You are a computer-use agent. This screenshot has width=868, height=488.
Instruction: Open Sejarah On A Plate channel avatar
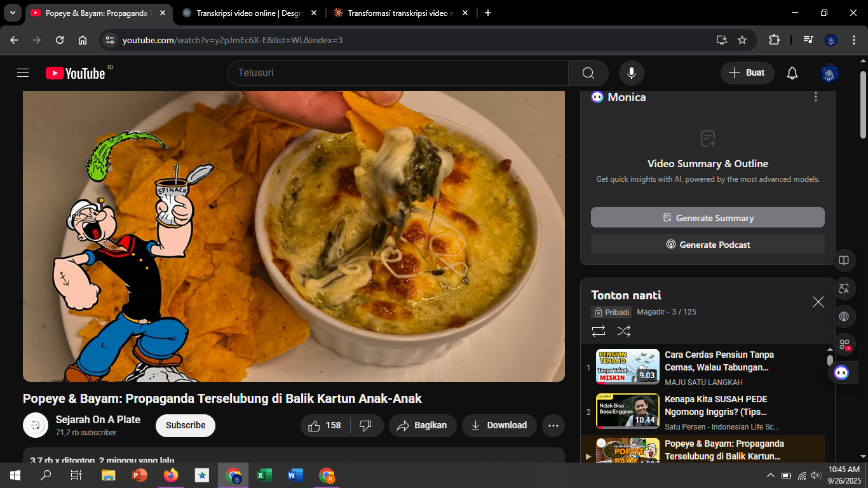pyautogui.click(x=36, y=425)
